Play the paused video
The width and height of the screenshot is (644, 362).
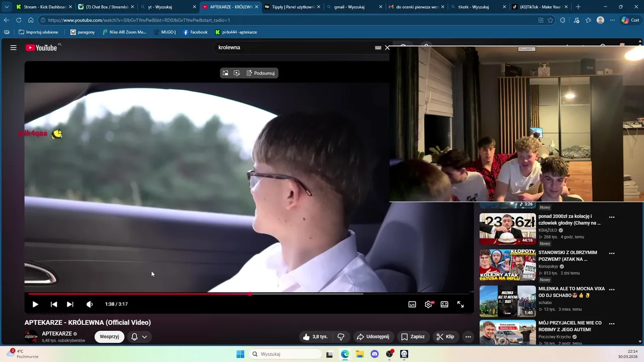tap(35, 304)
